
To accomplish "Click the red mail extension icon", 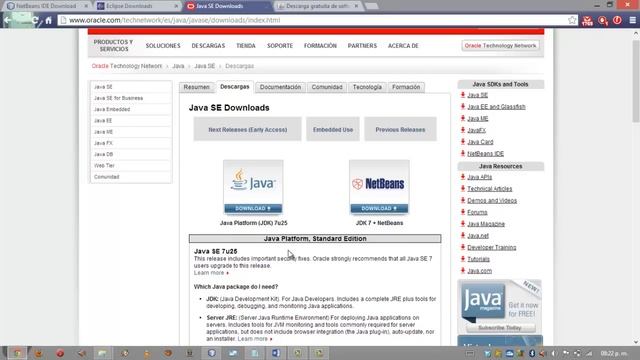I will pos(587,20).
